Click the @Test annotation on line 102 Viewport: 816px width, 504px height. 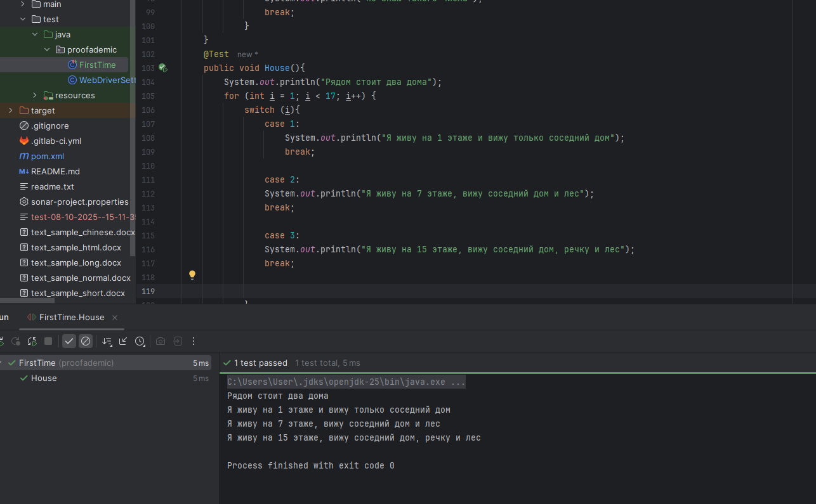pyautogui.click(x=216, y=54)
